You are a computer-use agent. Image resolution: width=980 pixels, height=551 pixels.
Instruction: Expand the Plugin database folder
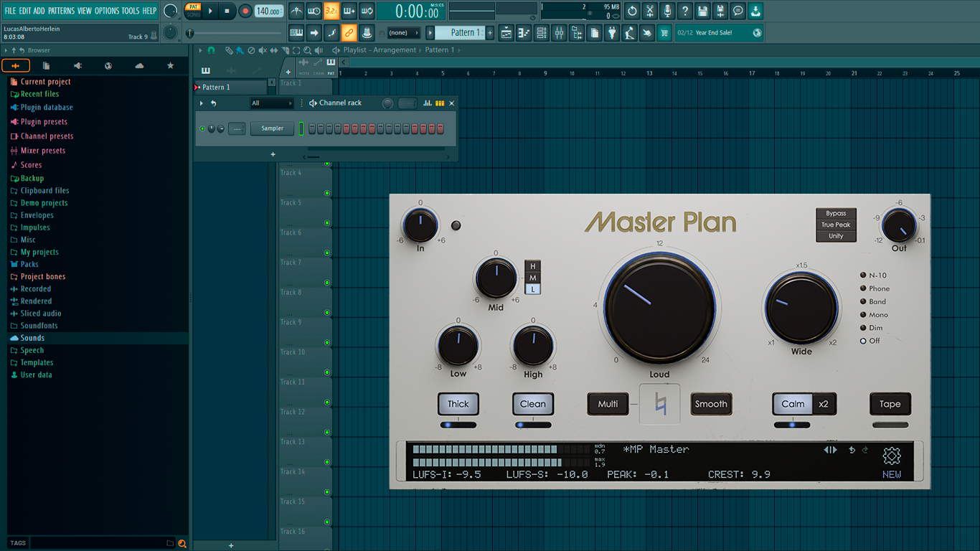tap(47, 107)
